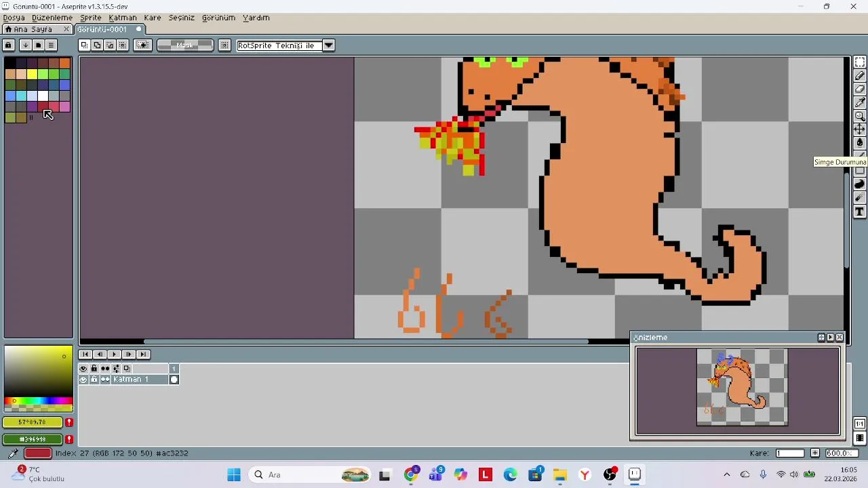Screen dimensions: 868x488
Task: Open the Yardım menu
Action: pyautogui.click(x=256, y=18)
